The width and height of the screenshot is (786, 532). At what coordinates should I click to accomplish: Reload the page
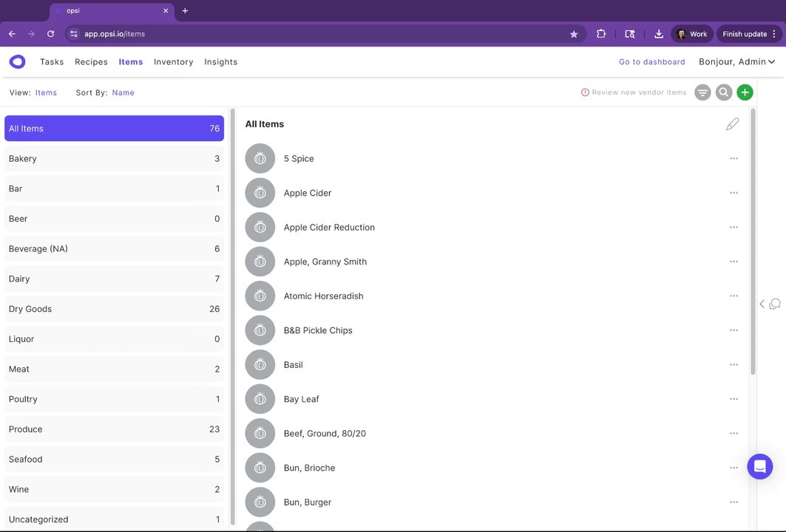(50, 34)
